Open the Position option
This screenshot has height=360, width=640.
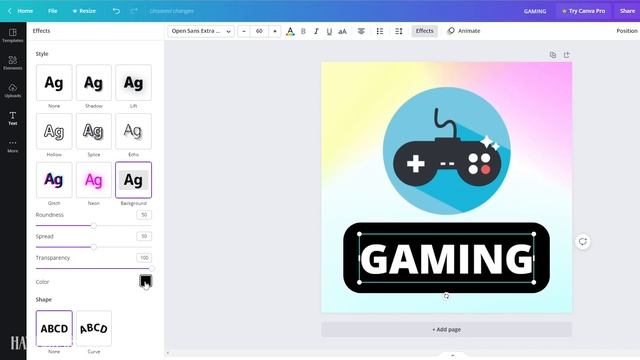coord(627,31)
